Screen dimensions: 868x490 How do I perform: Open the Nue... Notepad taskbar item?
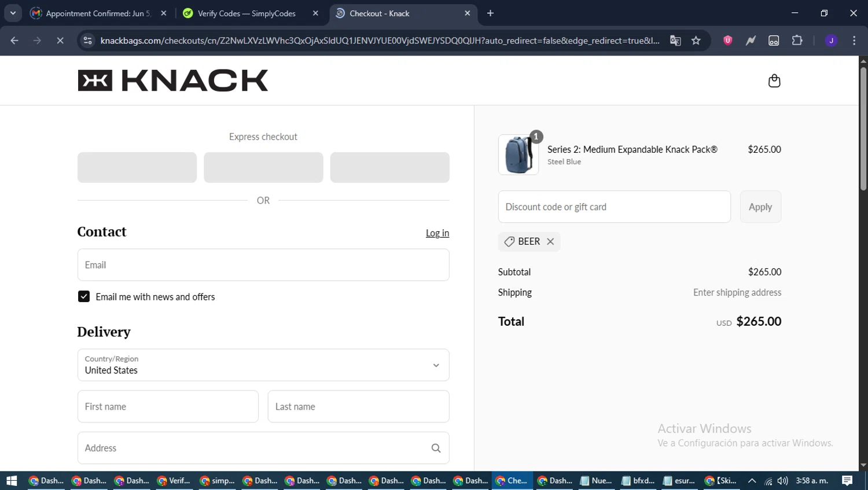pyautogui.click(x=596, y=481)
